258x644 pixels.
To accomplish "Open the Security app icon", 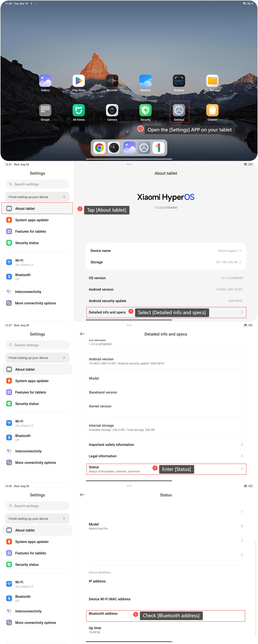I will pyautogui.click(x=145, y=110).
